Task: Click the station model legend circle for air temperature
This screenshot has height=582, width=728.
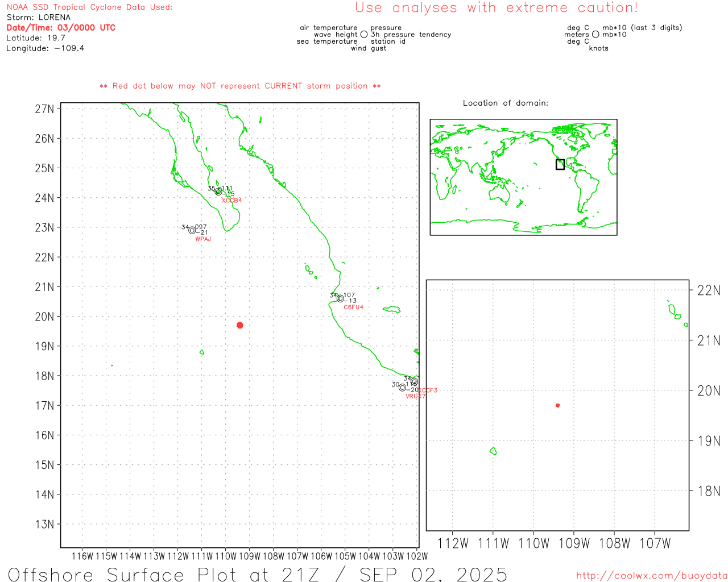Action: [364, 35]
